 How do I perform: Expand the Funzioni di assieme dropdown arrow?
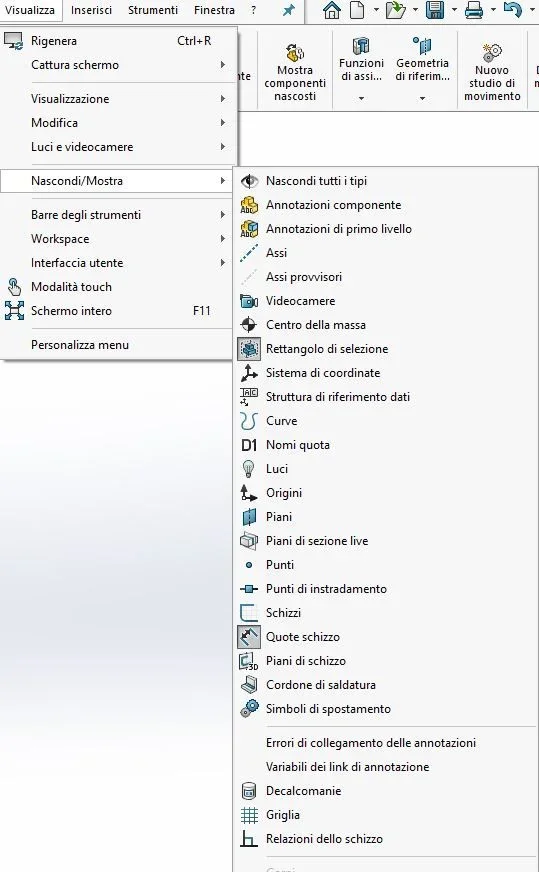point(361,98)
